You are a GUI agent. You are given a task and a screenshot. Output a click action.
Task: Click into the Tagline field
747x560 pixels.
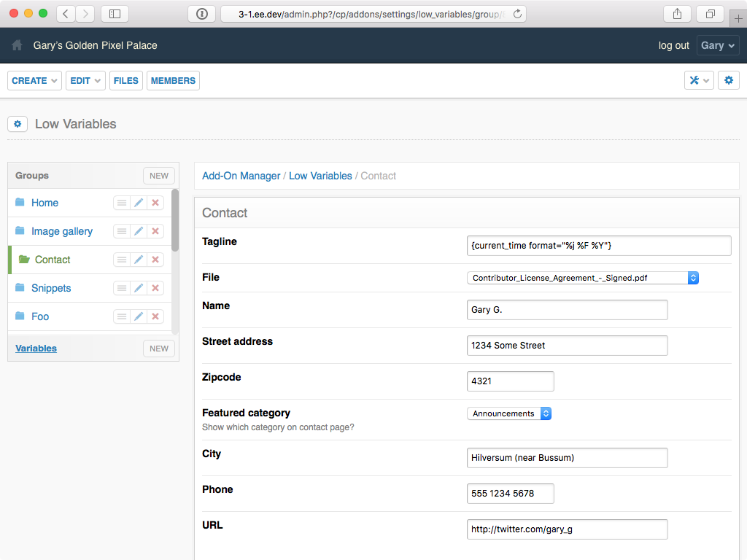click(x=599, y=246)
